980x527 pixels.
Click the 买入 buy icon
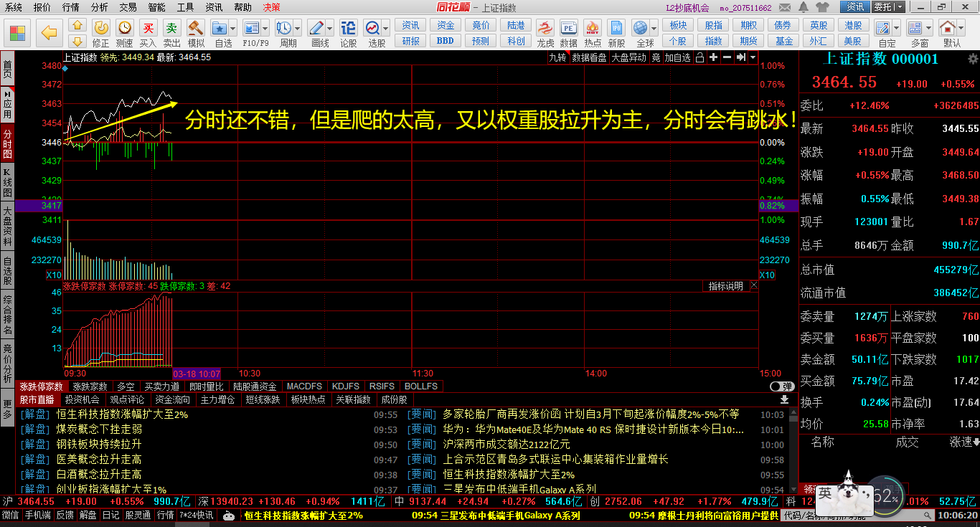pyautogui.click(x=148, y=28)
